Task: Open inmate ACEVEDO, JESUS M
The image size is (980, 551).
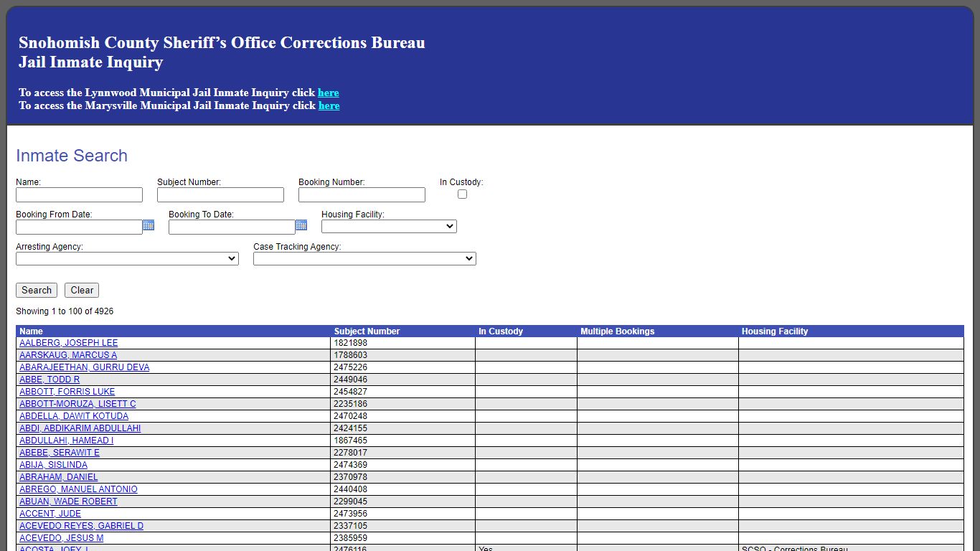Action: coord(61,538)
